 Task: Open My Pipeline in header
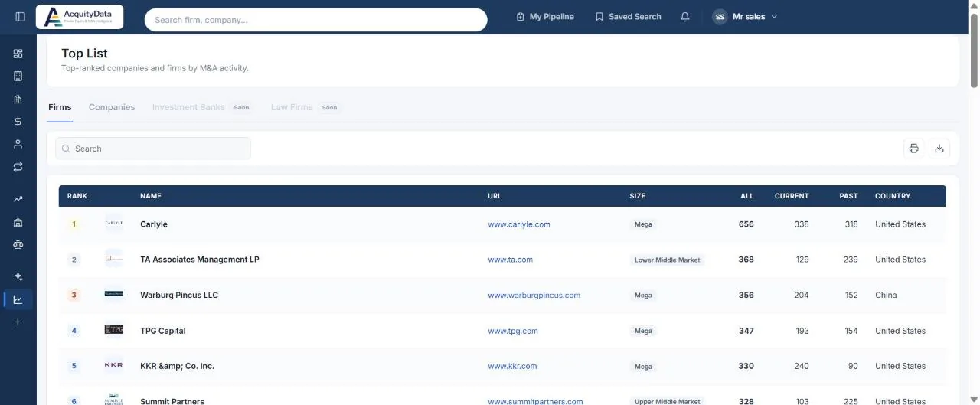pyautogui.click(x=544, y=17)
